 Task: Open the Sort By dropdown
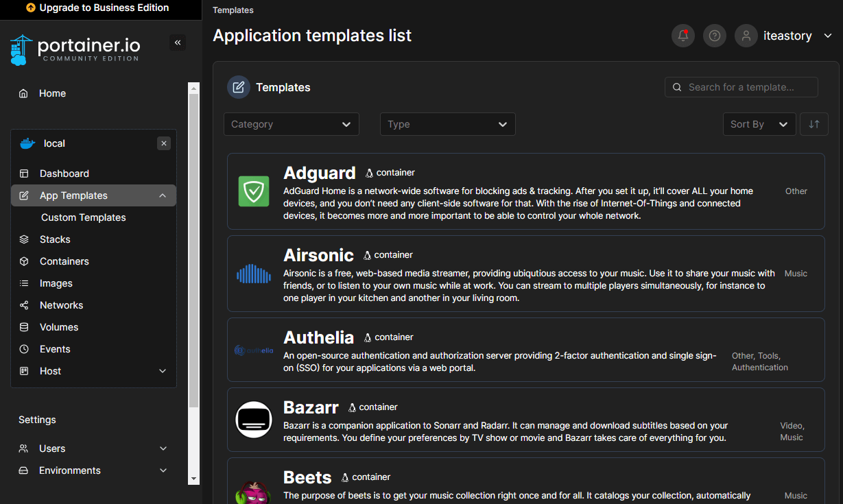pyautogui.click(x=759, y=124)
